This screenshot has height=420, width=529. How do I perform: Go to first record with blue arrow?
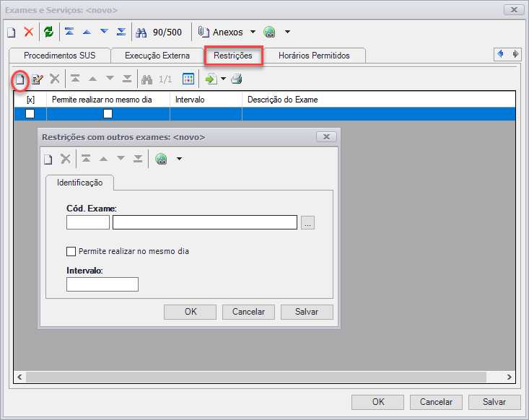tap(69, 32)
